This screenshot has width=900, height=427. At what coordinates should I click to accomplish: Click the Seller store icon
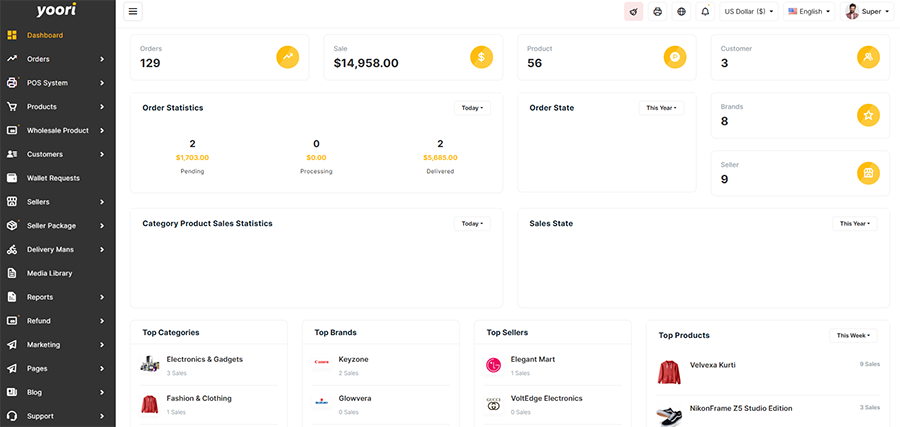click(868, 173)
